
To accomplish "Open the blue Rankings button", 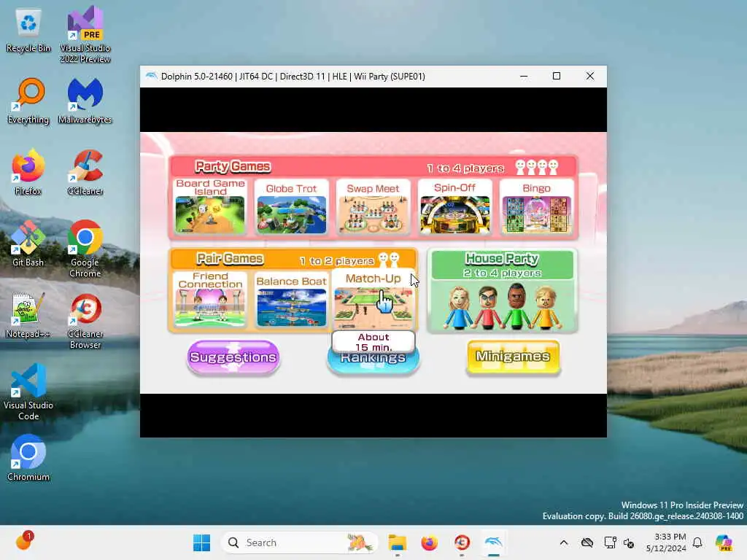I will (373, 360).
